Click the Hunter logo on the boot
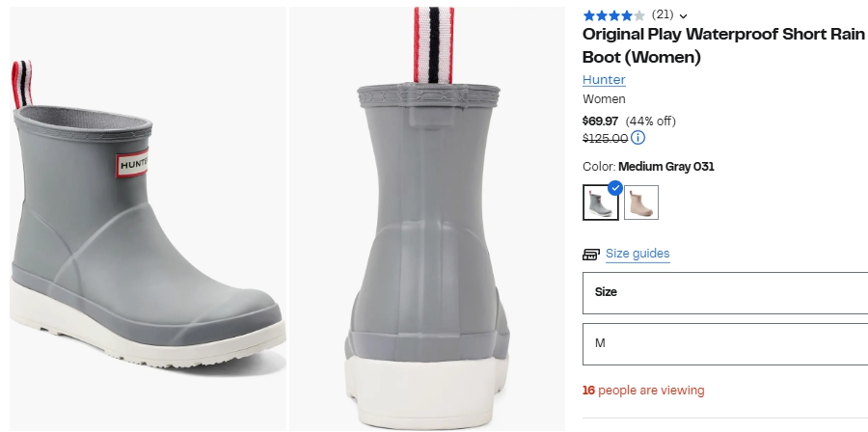This screenshot has width=868, height=432. point(133,165)
